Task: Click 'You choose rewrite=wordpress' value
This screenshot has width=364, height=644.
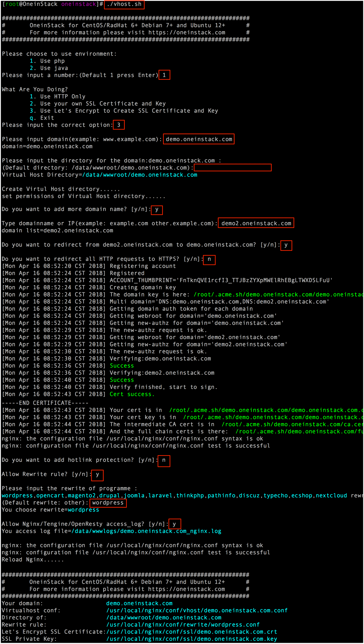Action: (84, 510)
